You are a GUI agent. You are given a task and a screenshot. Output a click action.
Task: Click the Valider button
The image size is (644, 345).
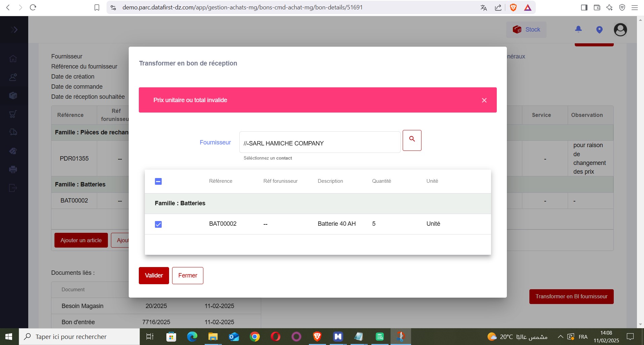[154, 275]
